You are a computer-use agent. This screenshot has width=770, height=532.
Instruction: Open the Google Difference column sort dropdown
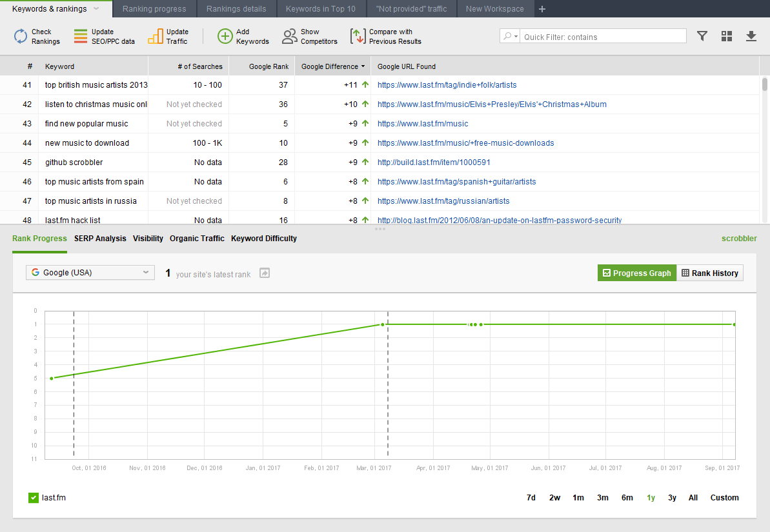coord(365,66)
